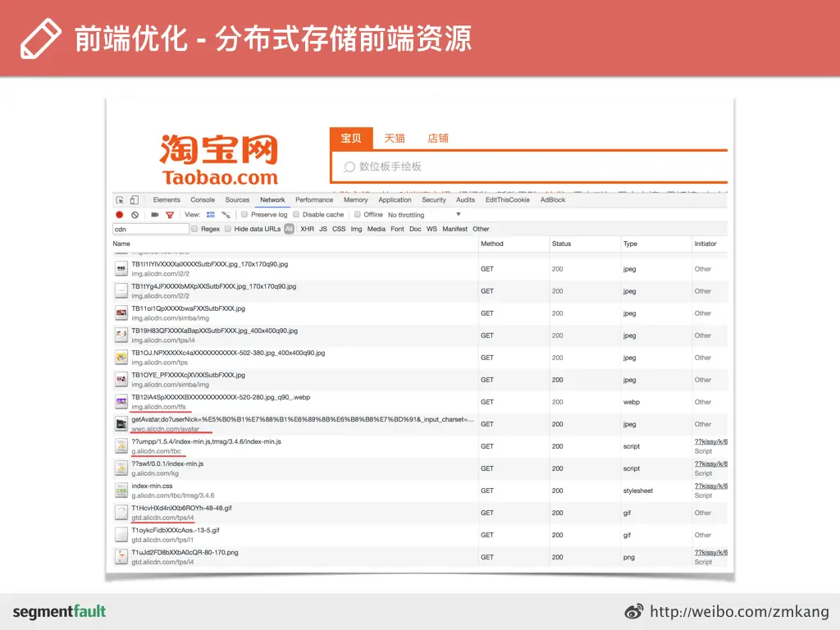
Task: Open the ??kissy/k/6 initiator link for index-min.css
Action: point(711,486)
